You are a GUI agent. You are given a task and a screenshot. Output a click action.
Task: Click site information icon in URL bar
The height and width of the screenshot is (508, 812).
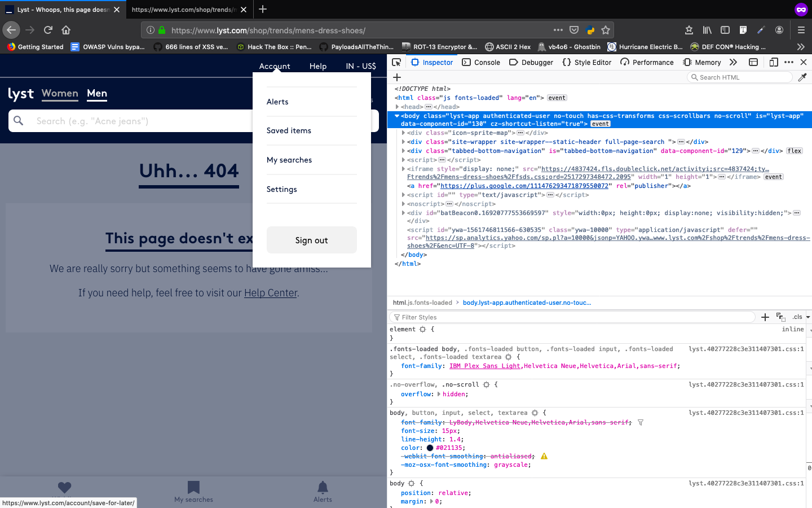151,30
